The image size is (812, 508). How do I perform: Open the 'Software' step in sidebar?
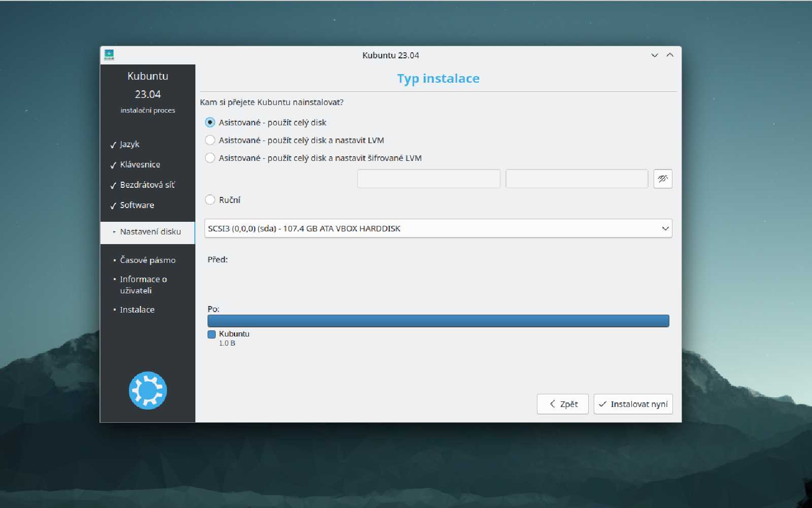point(132,205)
